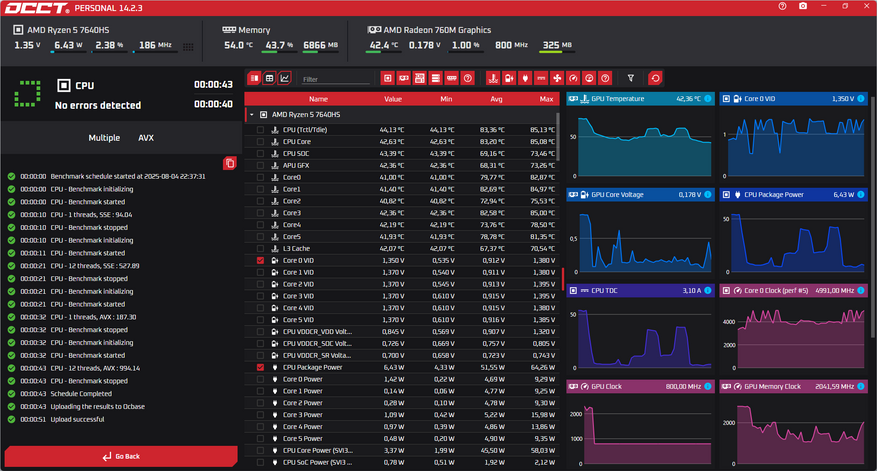Open info for GPU Memory Clock graph
877x471 pixels.
point(861,387)
